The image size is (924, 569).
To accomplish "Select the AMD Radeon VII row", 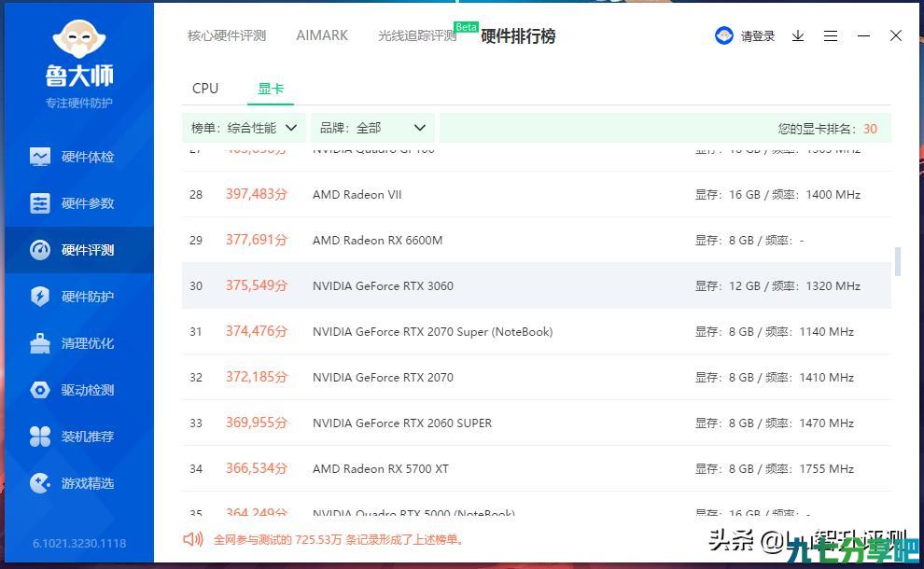I will [x=537, y=194].
